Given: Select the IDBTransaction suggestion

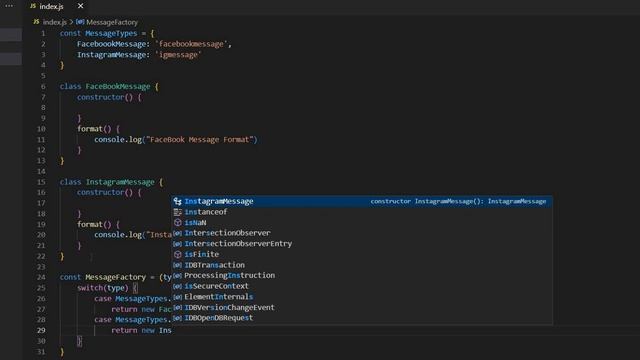Looking at the screenshot, I should click(x=362, y=265).
